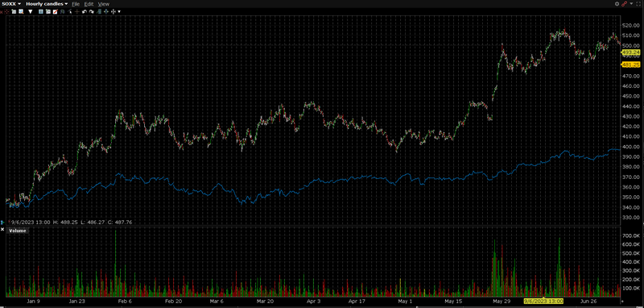This screenshot has height=308, width=644.
Task: Click the maximize chart frame icon
Action: click(638, 4)
